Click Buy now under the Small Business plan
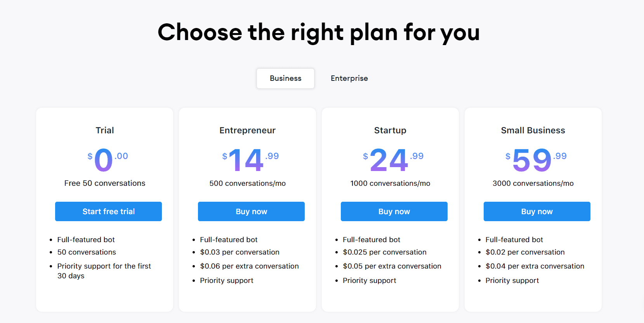The height and width of the screenshot is (323, 644). (x=536, y=211)
